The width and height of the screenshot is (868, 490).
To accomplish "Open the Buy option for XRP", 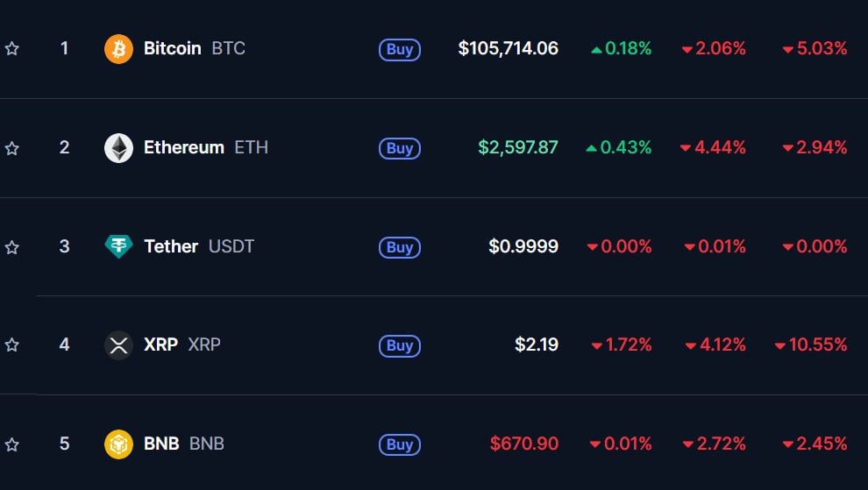I will click(400, 345).
